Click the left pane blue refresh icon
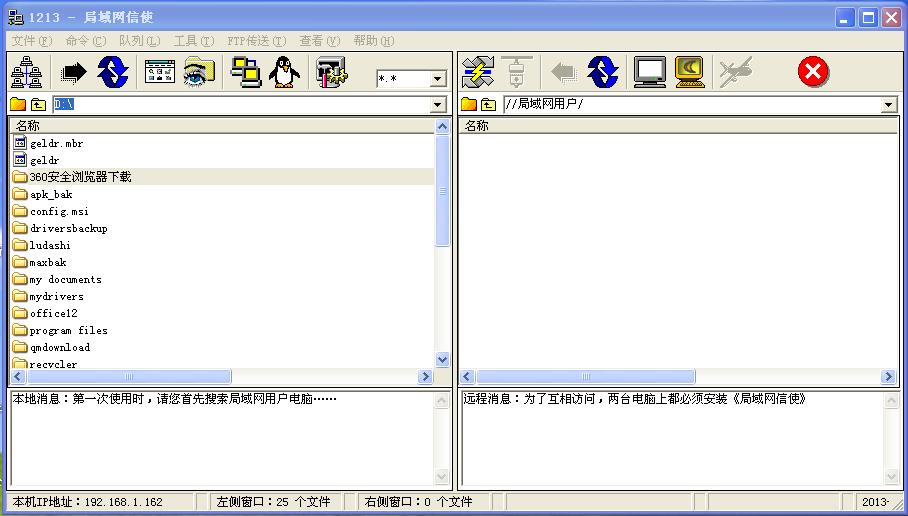The width and height of the screenshot is (908, 516). pos(112,72)
